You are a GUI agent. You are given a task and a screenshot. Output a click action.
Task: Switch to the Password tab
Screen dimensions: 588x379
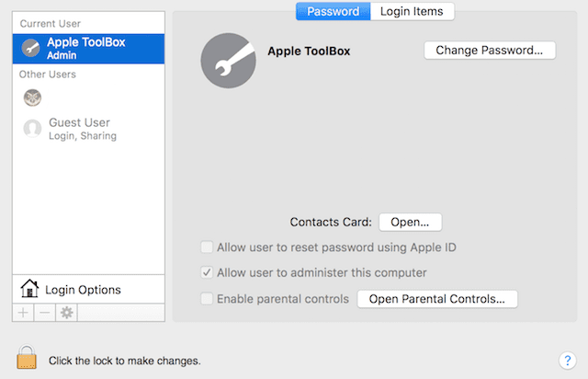tap(333, 11)
